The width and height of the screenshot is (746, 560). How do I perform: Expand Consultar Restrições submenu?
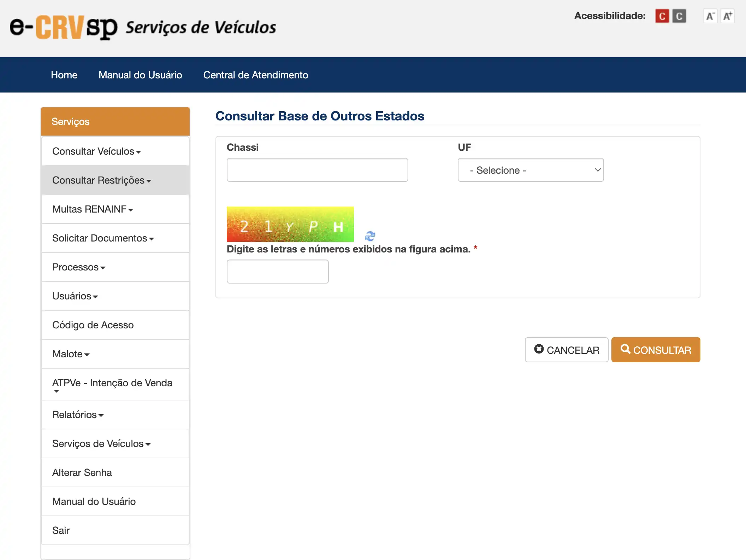pyautogui.click(x=102, y=180)
